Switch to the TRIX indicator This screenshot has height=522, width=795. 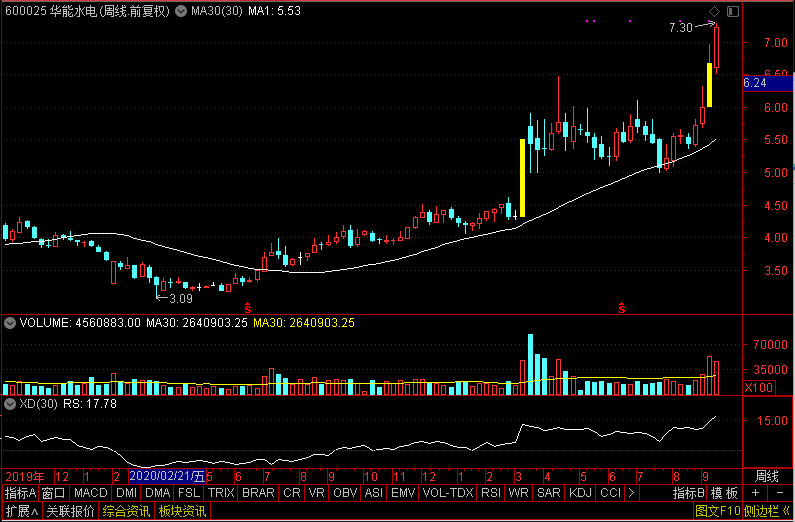pyautogui.click(x=221, y=493)
